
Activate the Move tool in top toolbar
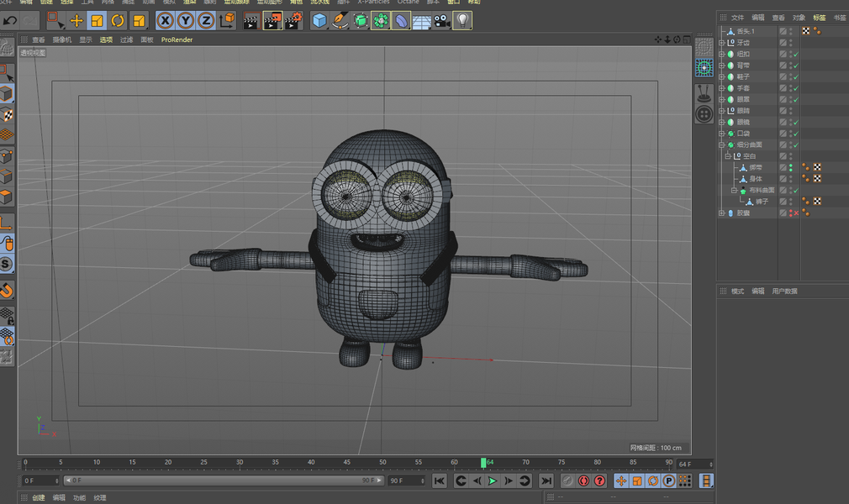coord(76,21)
